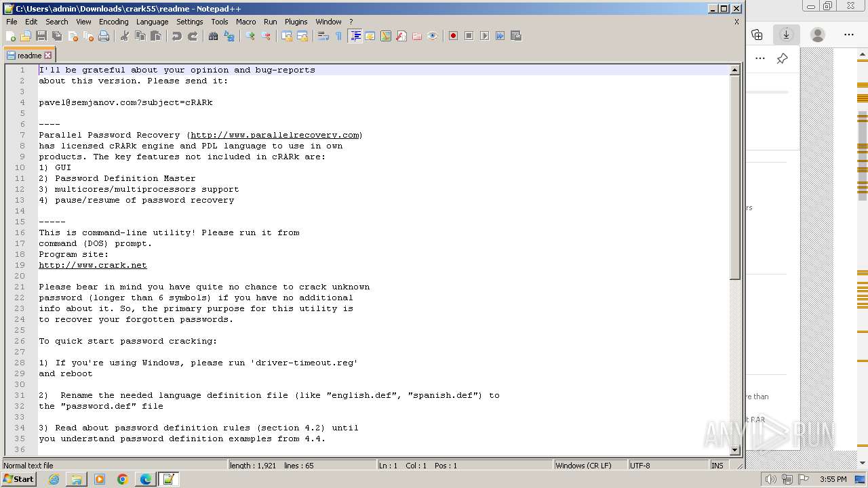Open the Macro menu
868x488 pixels.
pyautogui.click(x=246, y=22)
